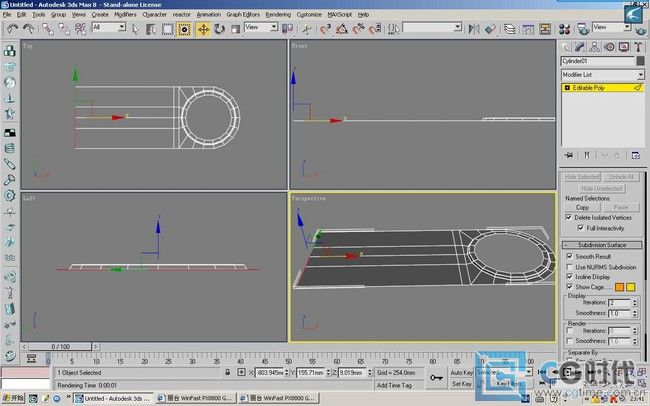Open the Customize menu

[x=309, y=15]
